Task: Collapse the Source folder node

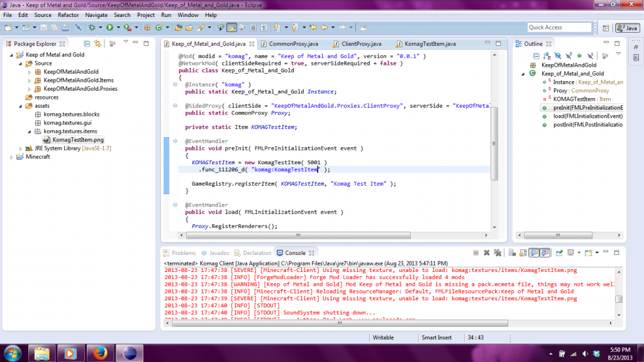Action: point(21,64)
